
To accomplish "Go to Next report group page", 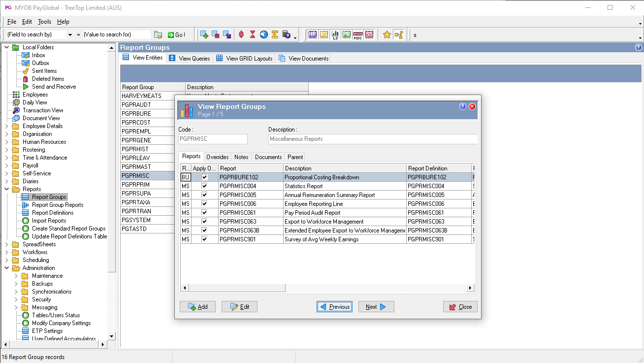I will (x=376, y=307).
